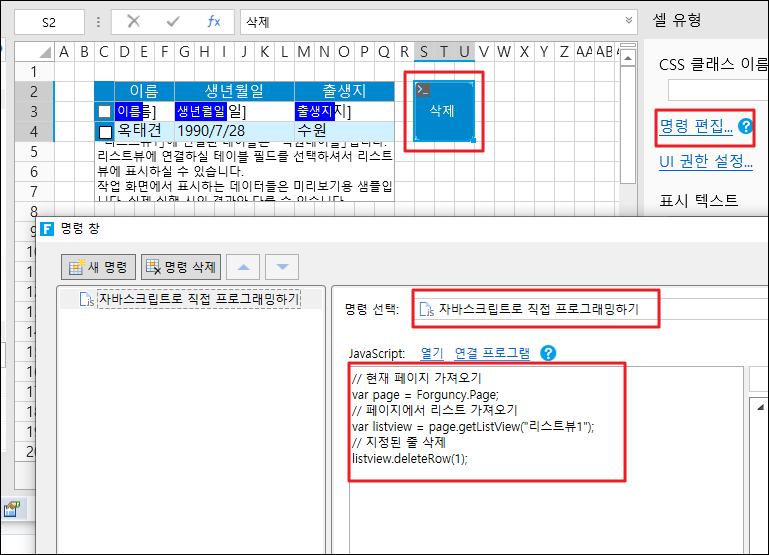Click the confirm checkmark in formula bar

pos(173,21)
